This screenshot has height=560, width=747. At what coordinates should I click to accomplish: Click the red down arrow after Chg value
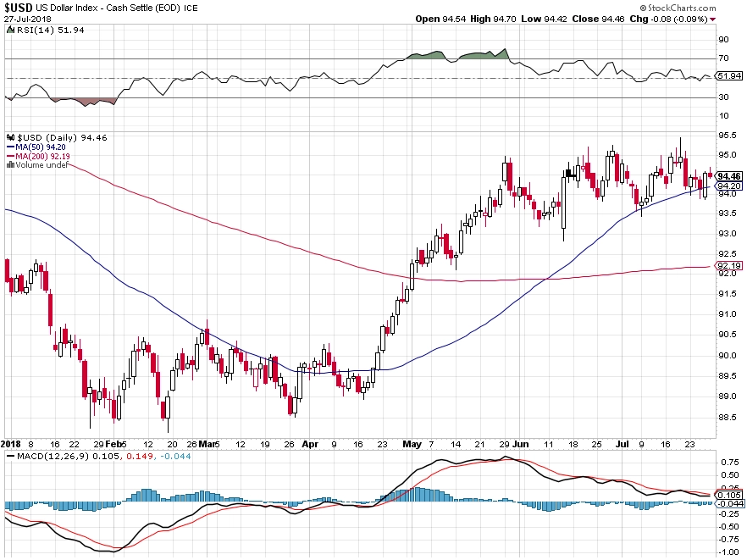coord(712,19)
